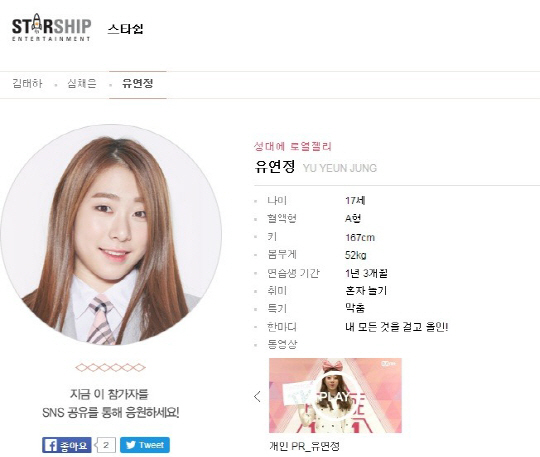Click the 성대에 로열젤리 pink tagline
Screen dimensions: 540x457
pos(292,147)
